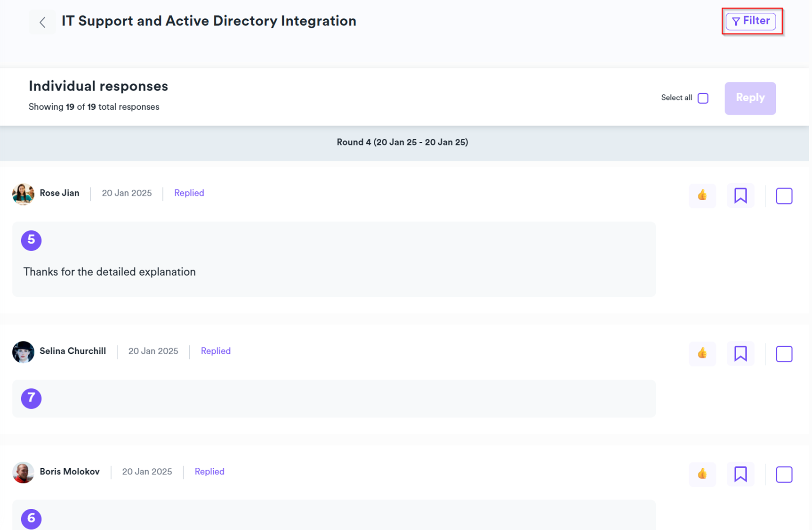Thumbs up Boris Molokov's response

[702, 474]
